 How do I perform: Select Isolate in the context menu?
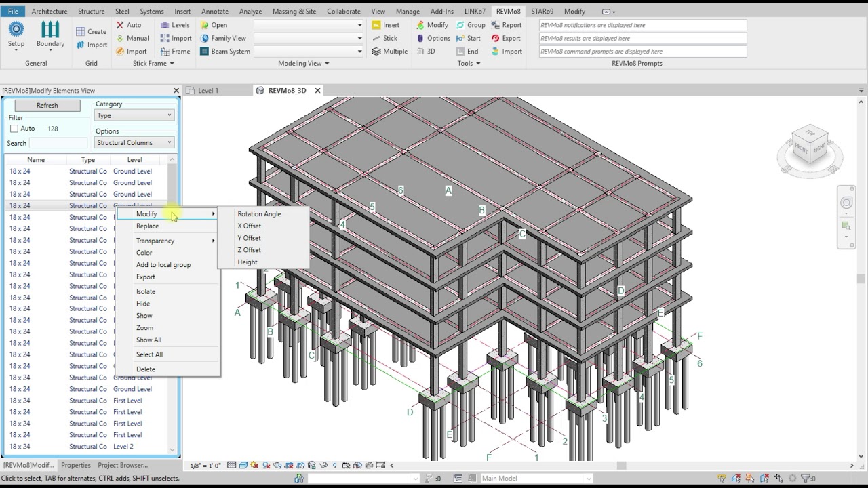pyautogui.click(x=146, y=291)
